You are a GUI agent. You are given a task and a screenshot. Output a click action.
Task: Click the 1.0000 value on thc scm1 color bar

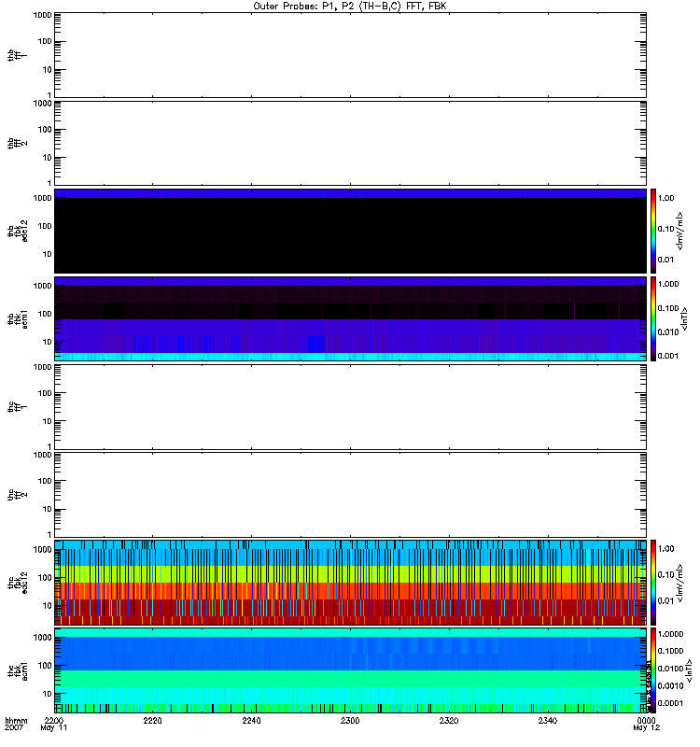pos(670,634)
